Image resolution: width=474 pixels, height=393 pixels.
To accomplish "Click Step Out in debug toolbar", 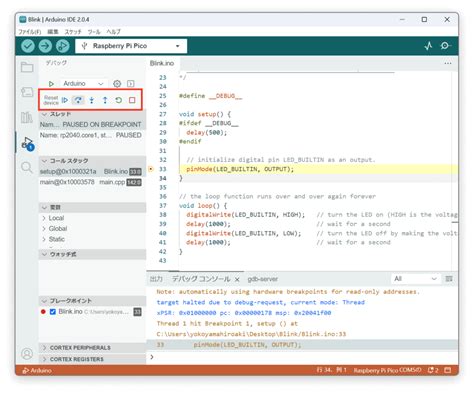I will 105,100.
